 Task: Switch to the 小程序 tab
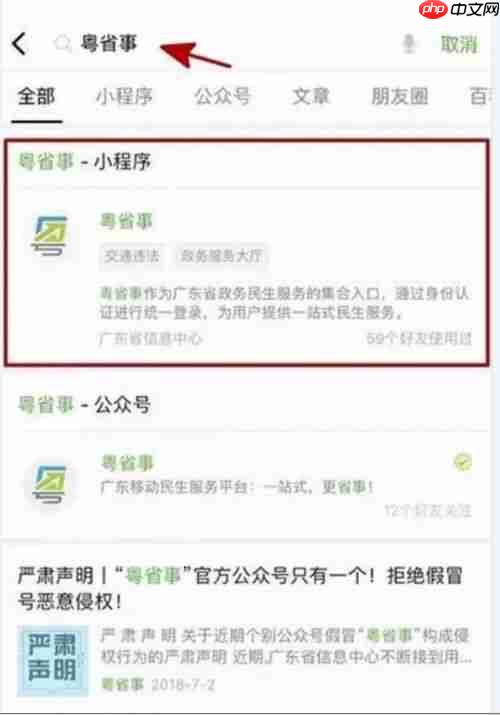pos(124,97)
